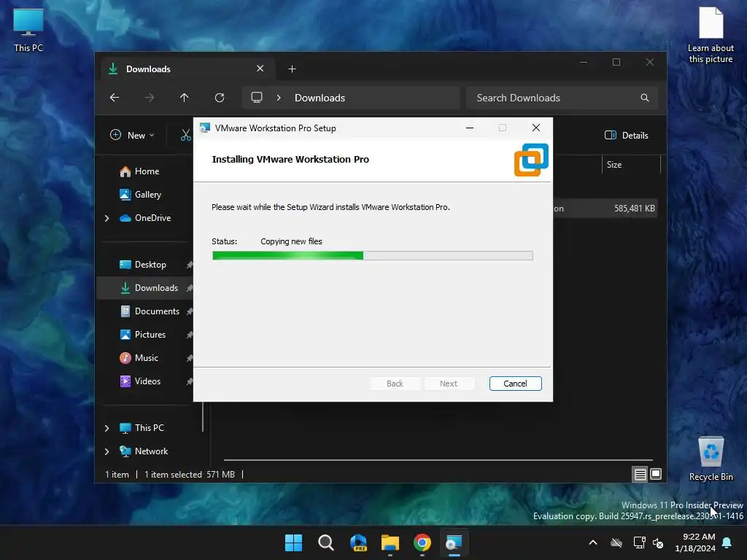Click pin icon next to Documents
Screen dimensions: 747x560
click(x=189, y=311)
